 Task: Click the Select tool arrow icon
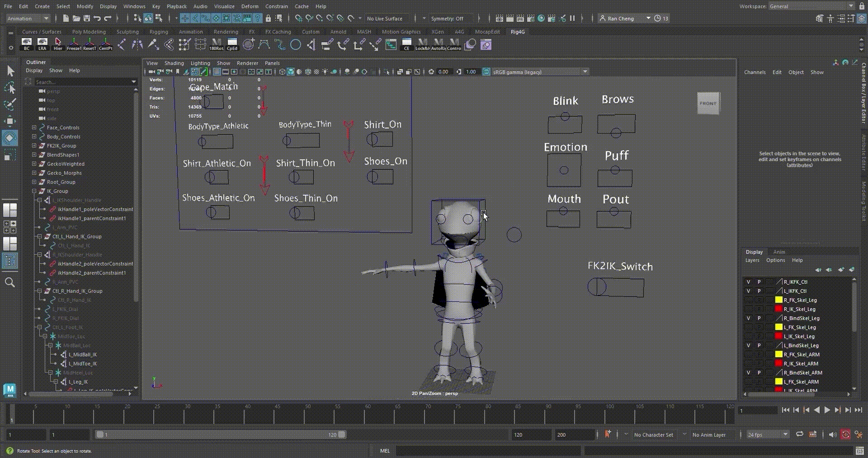tap(10, 71)
